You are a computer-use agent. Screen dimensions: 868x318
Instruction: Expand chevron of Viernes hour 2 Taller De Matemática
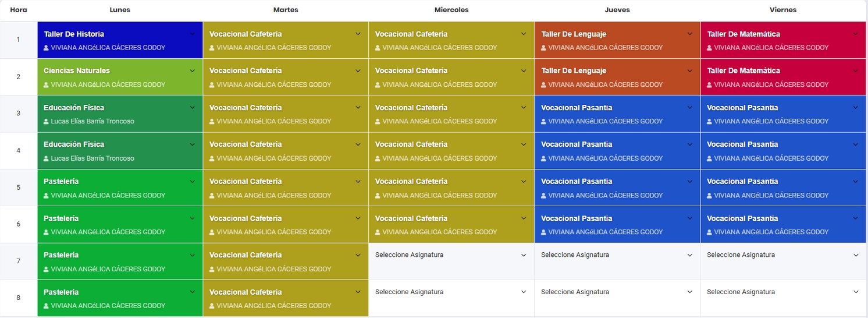(856, 70)
